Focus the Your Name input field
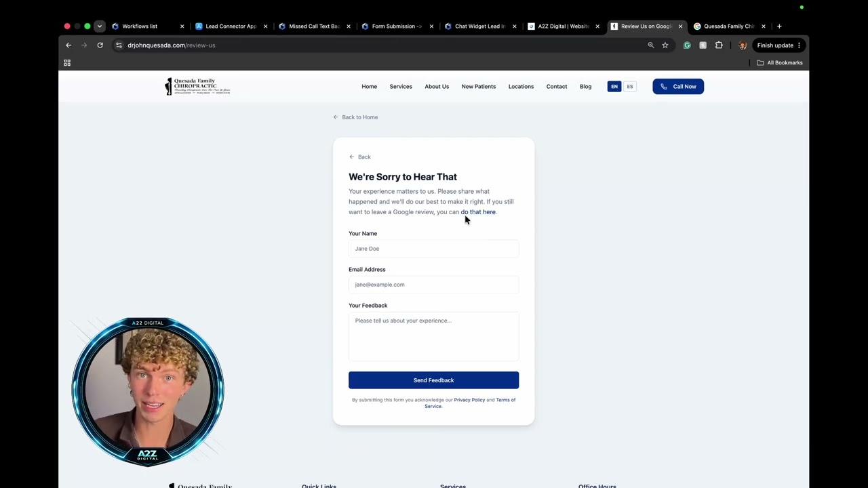The height and width of the screenshot is (488, 868). point(434,249)
